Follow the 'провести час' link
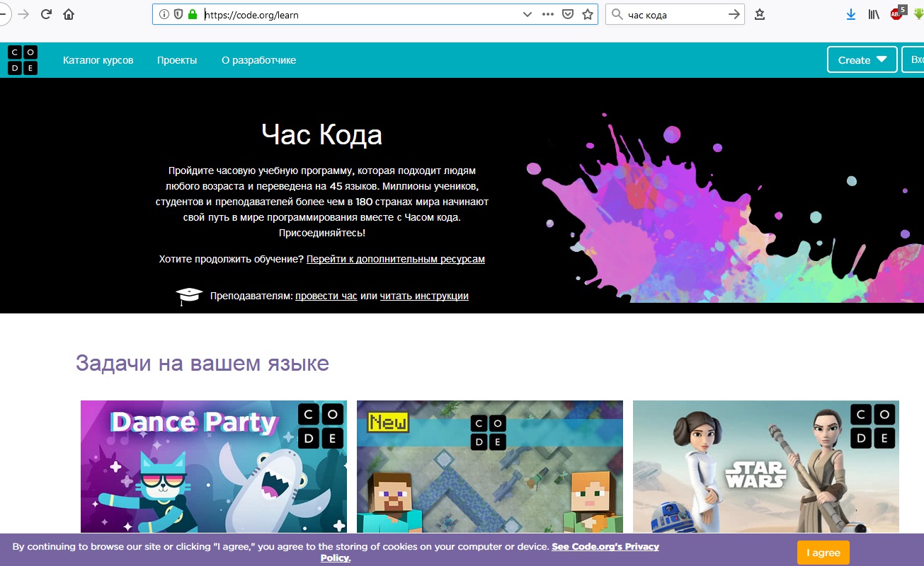The width and height of the screenshot is (924, 566). [326, 296]
